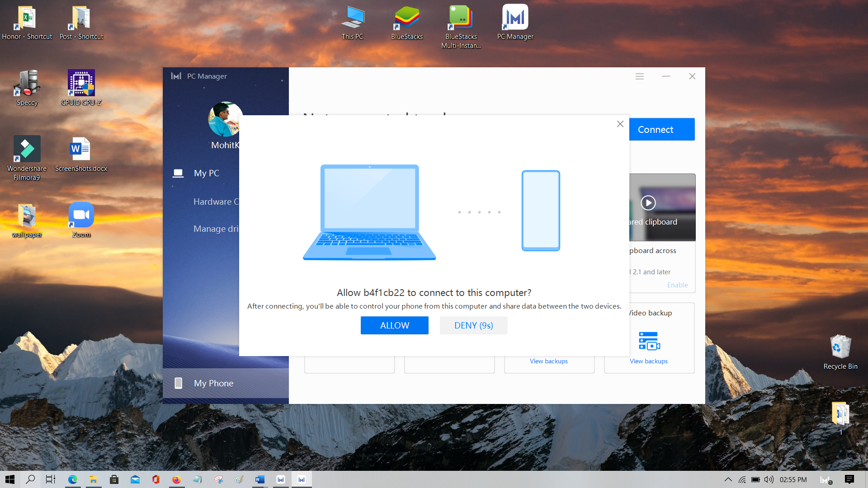
Task: Expand hidden system tray icons chevron
Action: (x=728, y=479)
